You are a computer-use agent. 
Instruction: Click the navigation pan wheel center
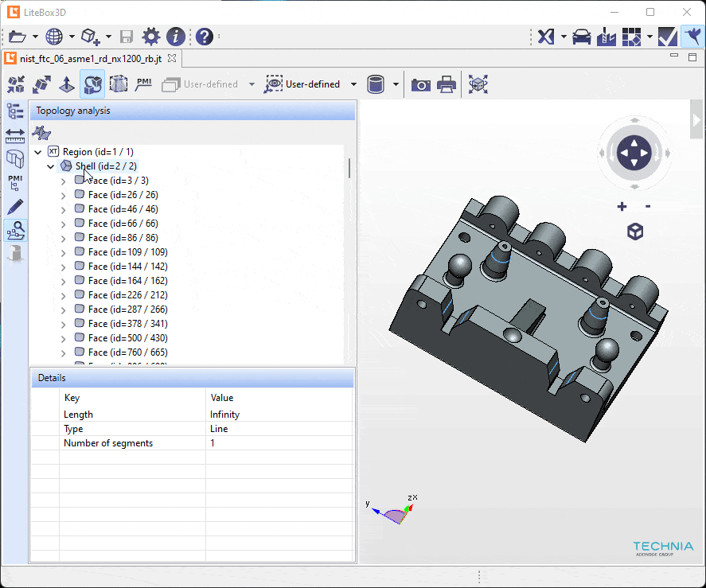click(634, 153)
